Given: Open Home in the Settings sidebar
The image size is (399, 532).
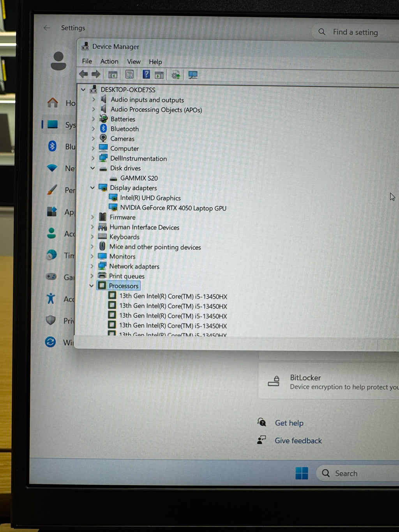Looking at the screenshot, I should [x=61, y=103].
